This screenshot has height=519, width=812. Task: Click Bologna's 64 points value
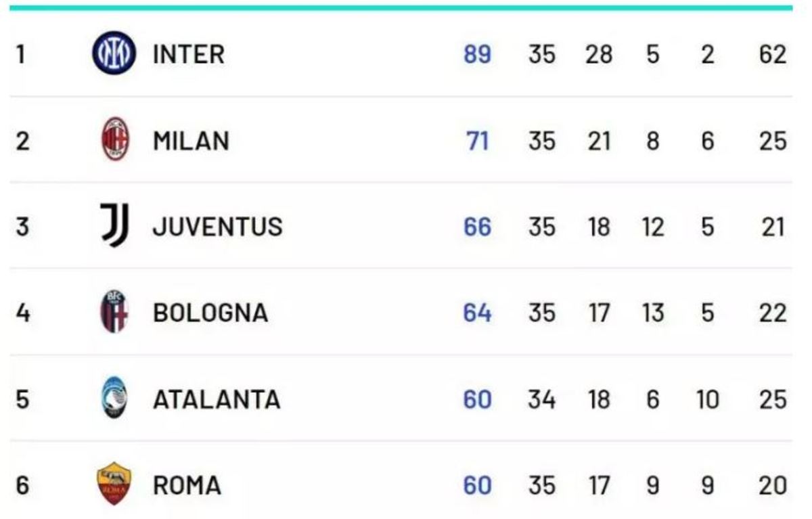pos(477,313)
